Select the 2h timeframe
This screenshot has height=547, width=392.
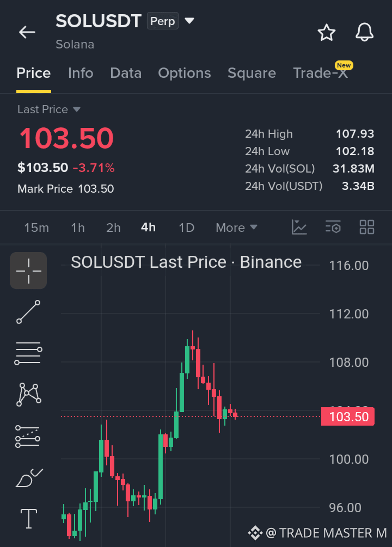113,228
